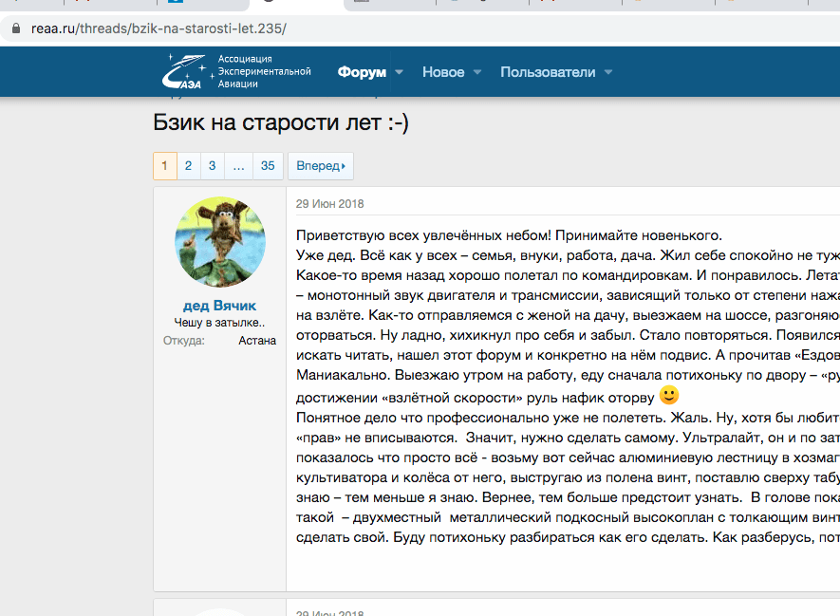Open the Пользователи menu item
The image size is (840, 616).
coord(548,72)
